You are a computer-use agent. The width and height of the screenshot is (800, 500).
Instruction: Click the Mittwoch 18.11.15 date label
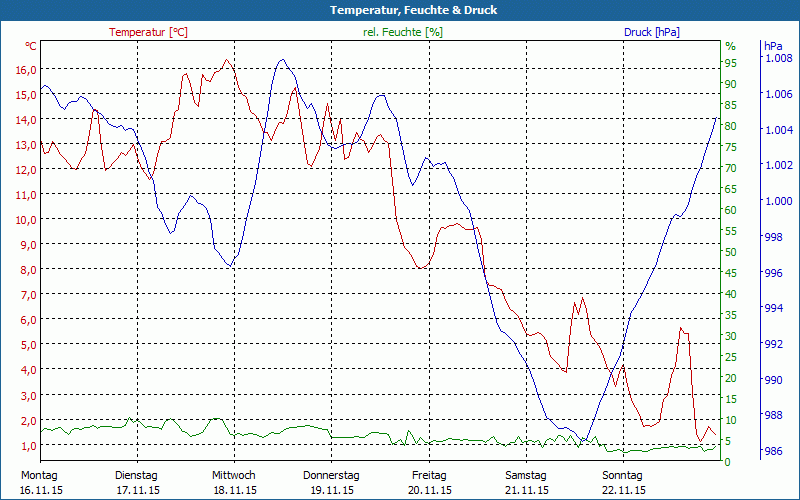coord(234,482)
